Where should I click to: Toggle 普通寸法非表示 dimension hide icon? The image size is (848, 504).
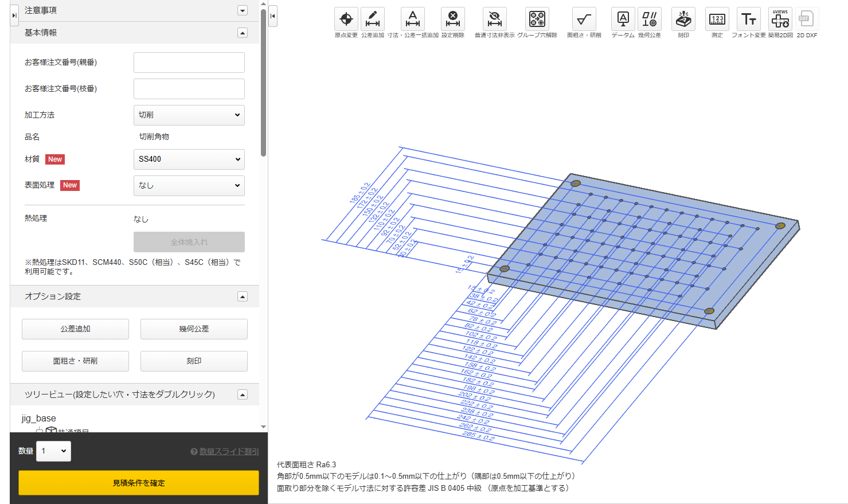coord(494,19)
